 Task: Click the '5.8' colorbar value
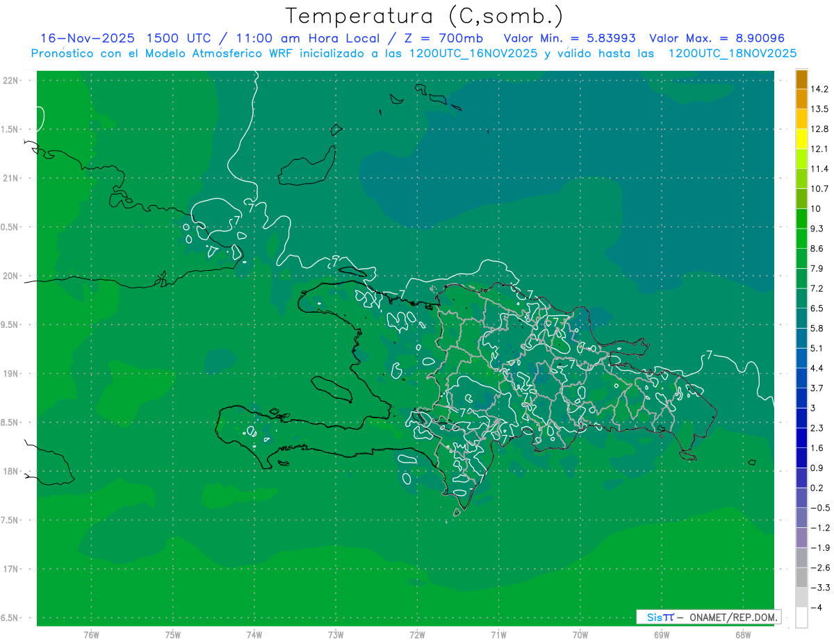(x=817, y=328)
